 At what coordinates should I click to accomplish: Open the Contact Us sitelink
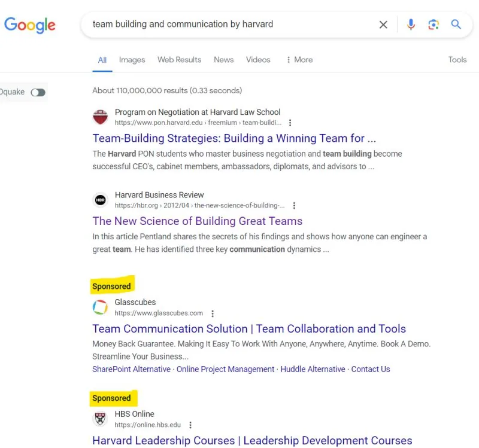(x=371, y=369)
